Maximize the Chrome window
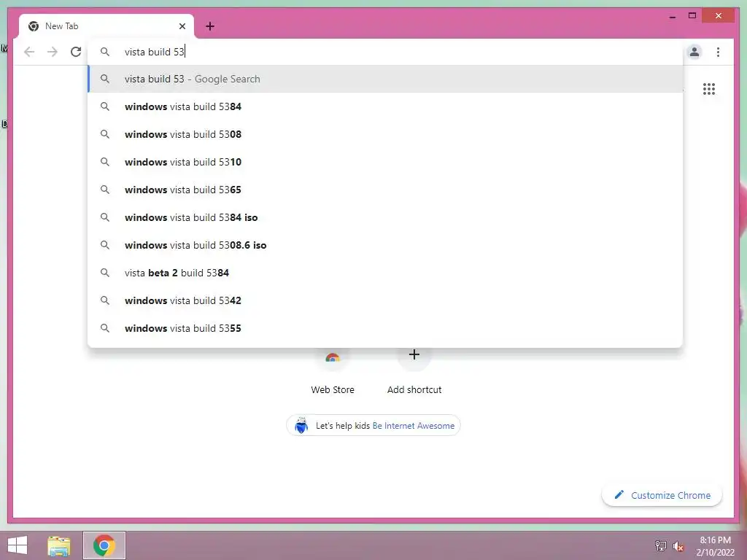The width and height of the screenshot is (747, 560). (692, 16)
